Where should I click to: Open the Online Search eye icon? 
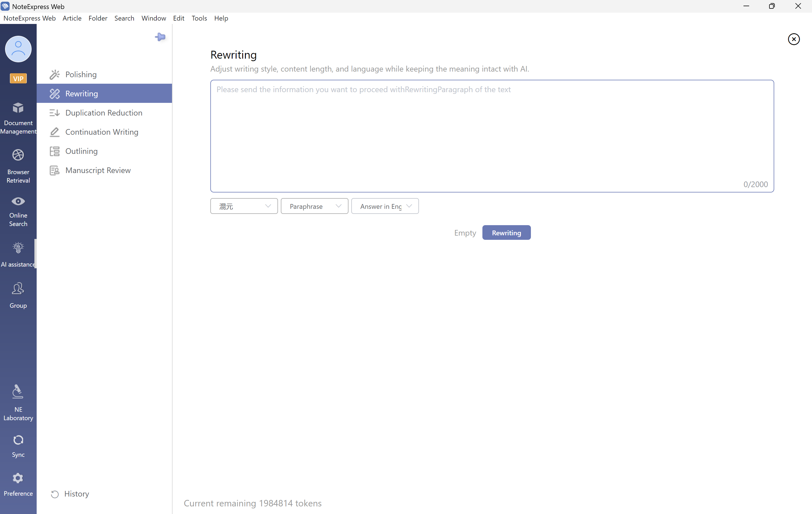pos(18,201)
